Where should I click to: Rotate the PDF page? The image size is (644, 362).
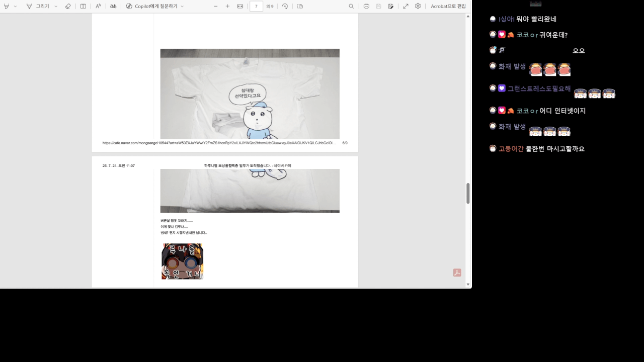[x=285, y=6]
